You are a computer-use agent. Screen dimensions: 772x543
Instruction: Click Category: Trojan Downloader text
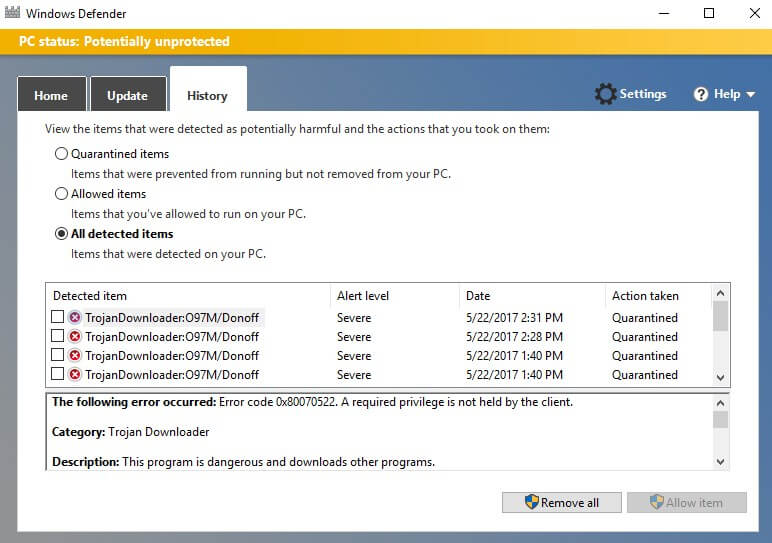point(130,432)
